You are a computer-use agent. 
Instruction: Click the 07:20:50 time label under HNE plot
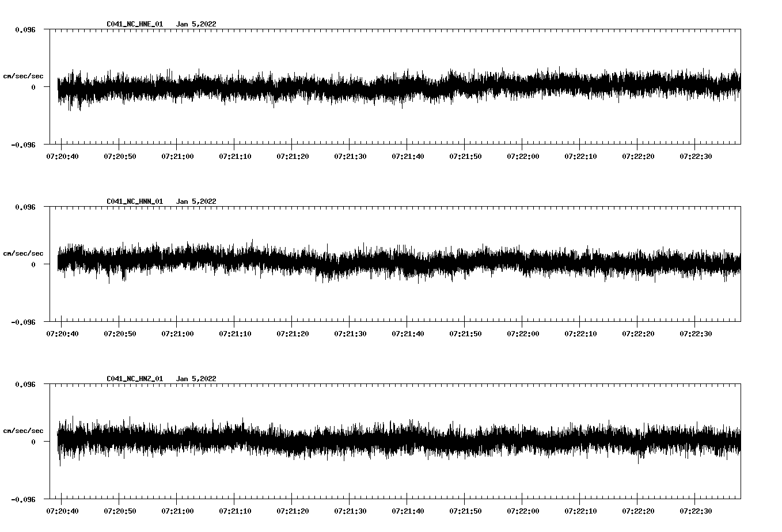(x=120, y=157)
